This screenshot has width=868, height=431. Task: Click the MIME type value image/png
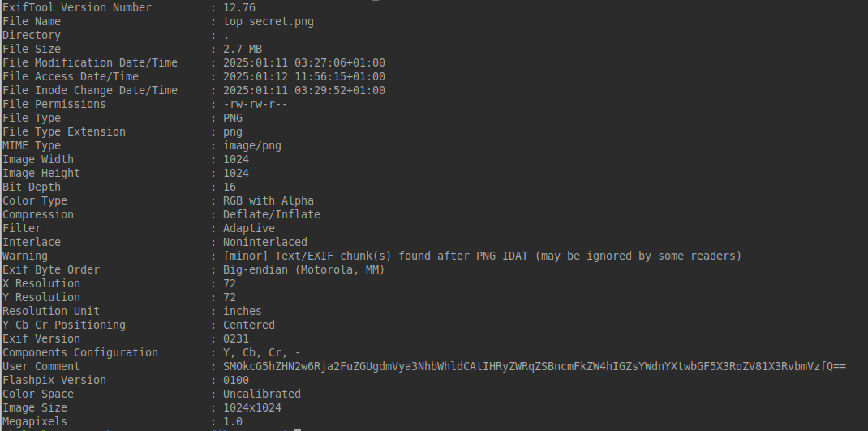tap(252, 145)
